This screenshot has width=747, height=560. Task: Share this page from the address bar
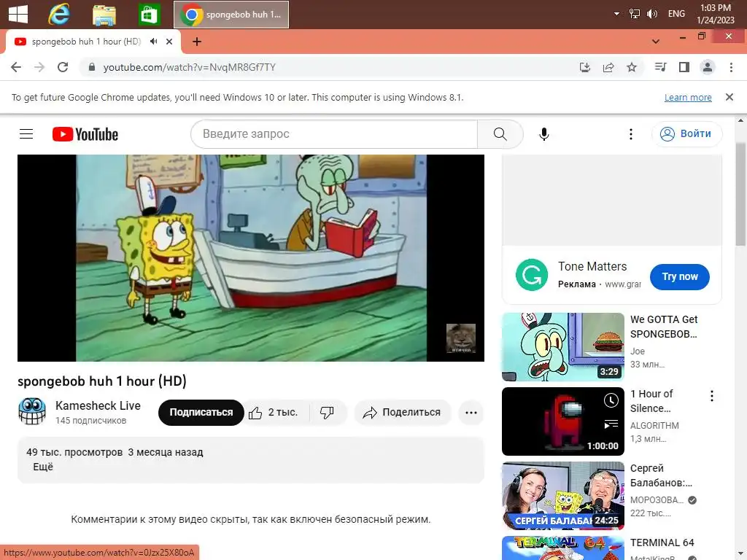(608, 67)
